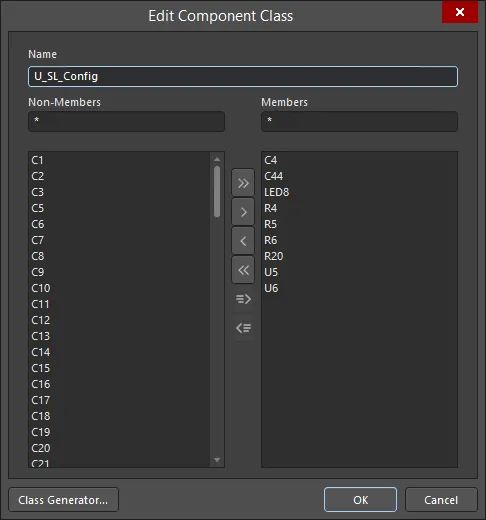The height and width of the screenshot is (520, 486).
Task: Close the Edit Component Class window
Action: 460,12
